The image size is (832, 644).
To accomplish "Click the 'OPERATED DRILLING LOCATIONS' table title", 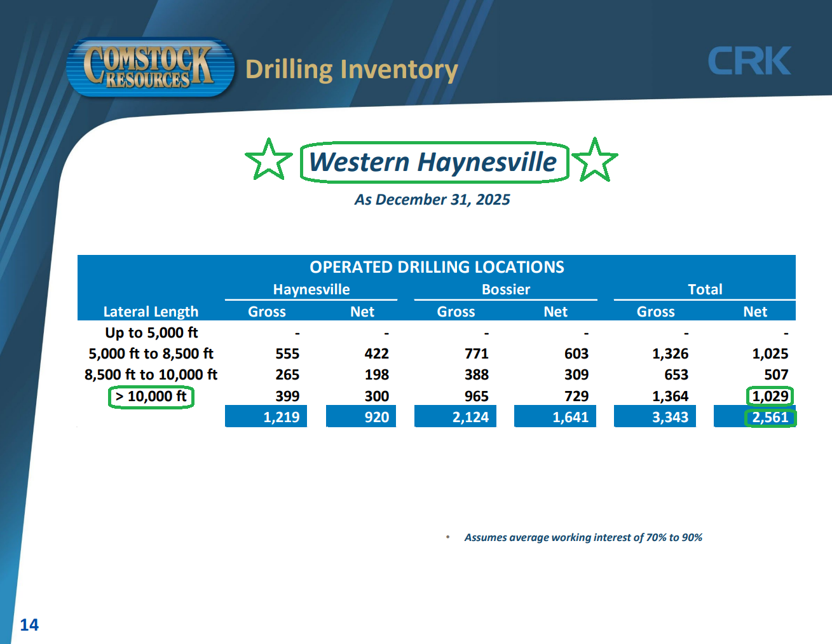I will click(437, 267).
